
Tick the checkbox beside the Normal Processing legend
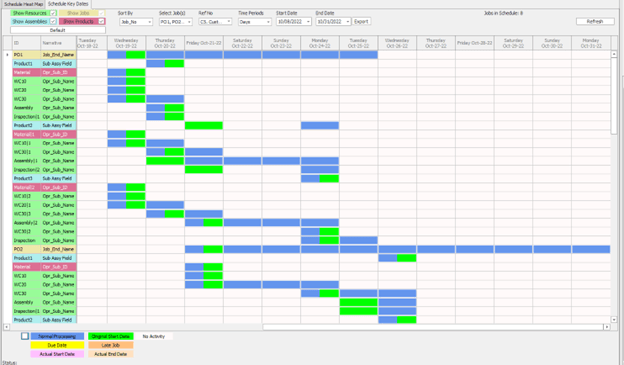(x=25, y=336)
